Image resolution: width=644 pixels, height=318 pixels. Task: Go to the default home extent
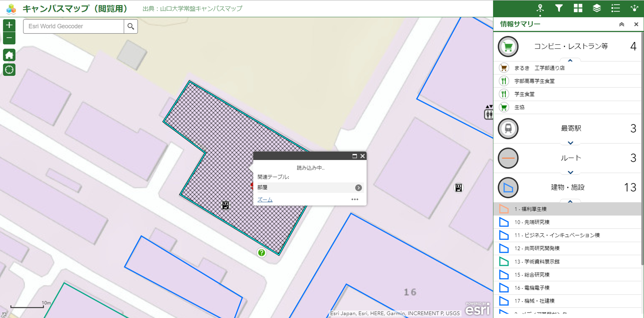click(x=9, y=55)
